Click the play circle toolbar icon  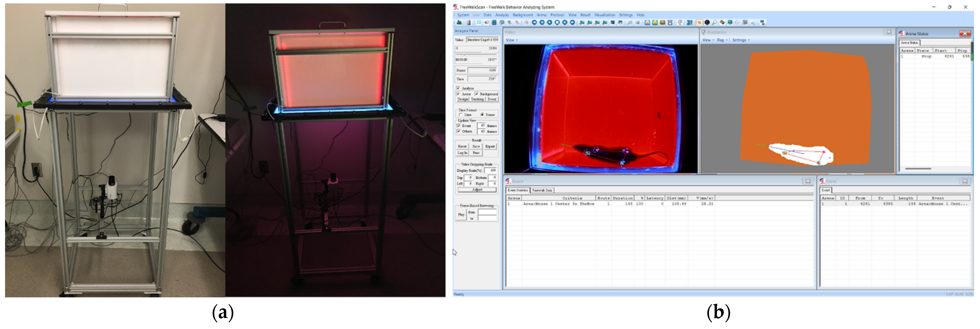(550, 23)
